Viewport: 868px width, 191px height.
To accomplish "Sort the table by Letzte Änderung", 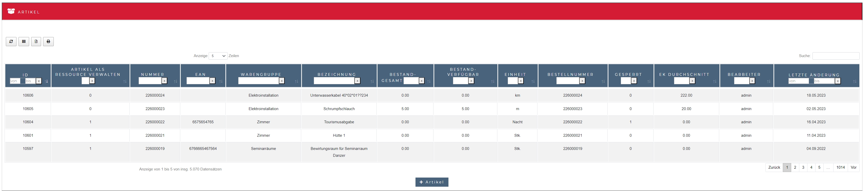I will 855,81.
